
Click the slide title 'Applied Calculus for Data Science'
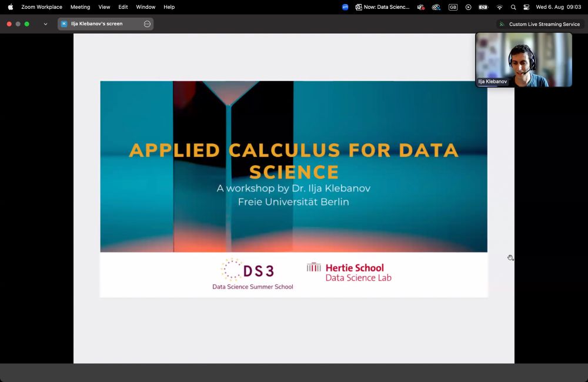(x=293, y=161)
